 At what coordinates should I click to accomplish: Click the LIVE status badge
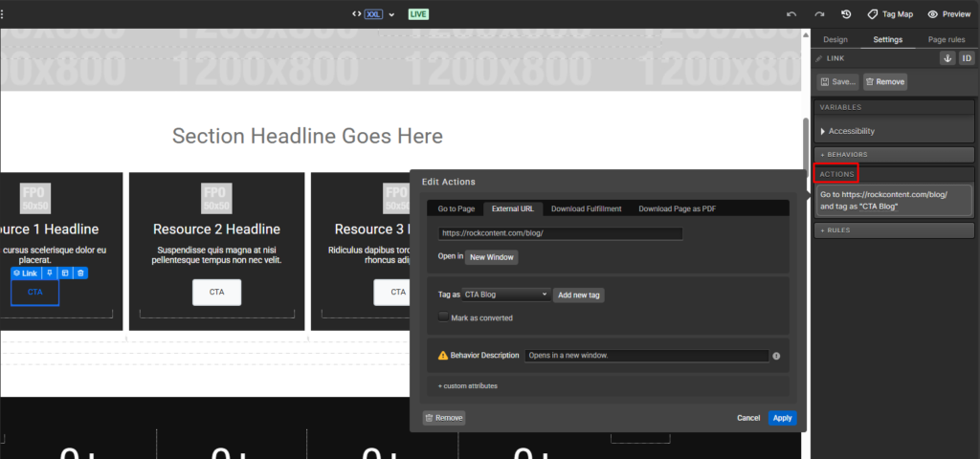[419, 14]
